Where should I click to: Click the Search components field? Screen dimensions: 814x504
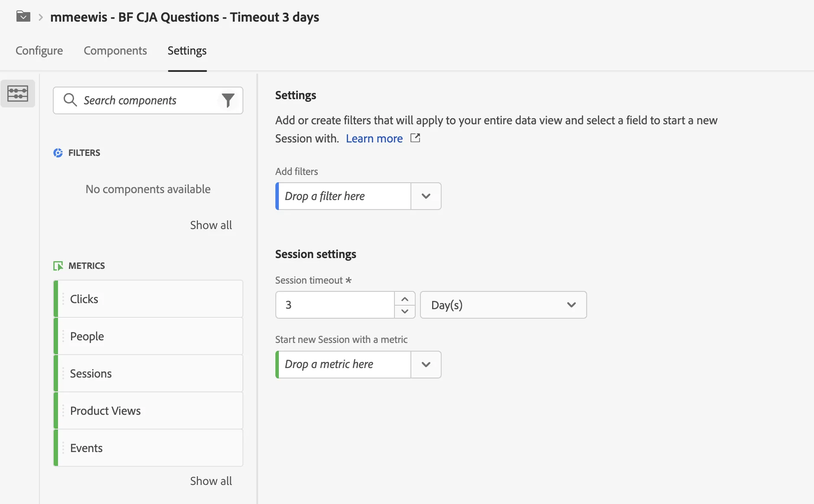point(148,100)
